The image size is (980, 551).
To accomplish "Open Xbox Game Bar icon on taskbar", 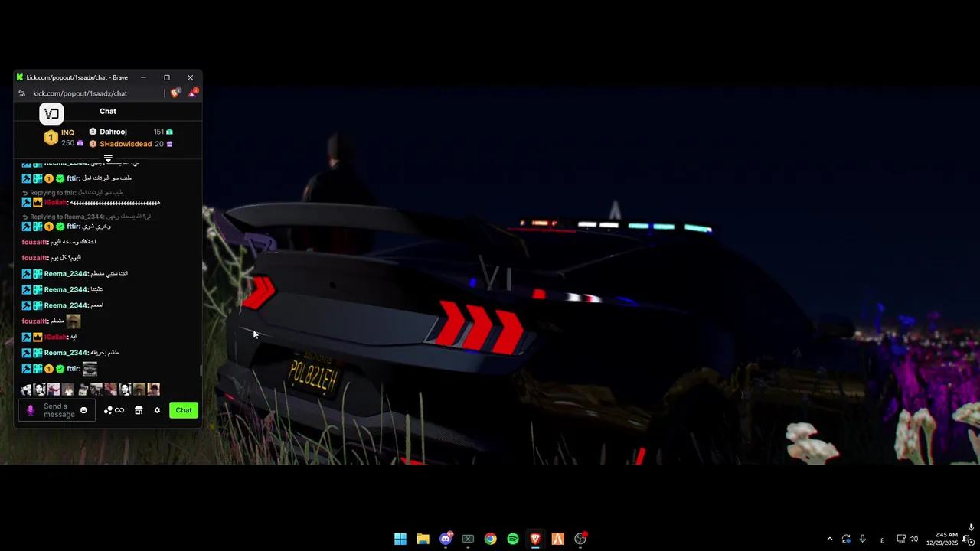I will click(468, 539).
